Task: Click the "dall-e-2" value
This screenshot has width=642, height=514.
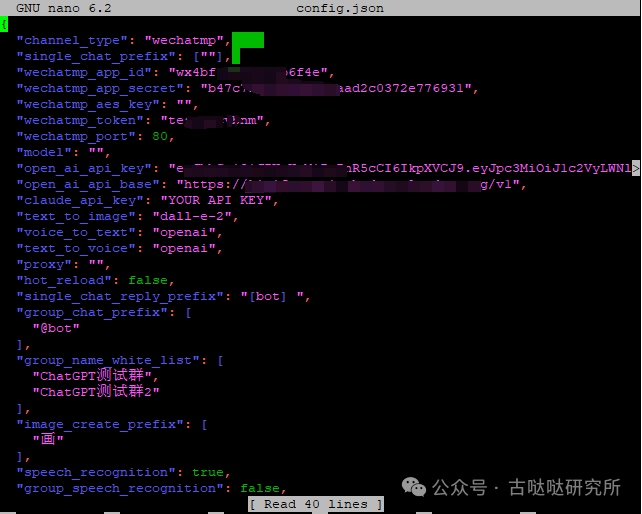Action: pos(192,216)
